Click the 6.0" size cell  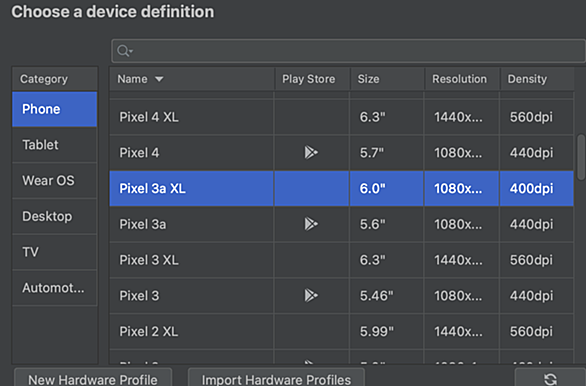coord(386,189)
